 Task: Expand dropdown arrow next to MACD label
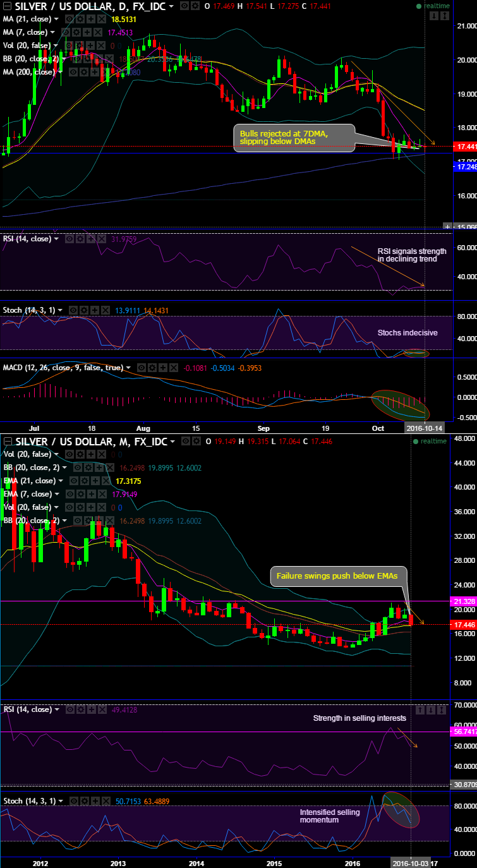[x=128, y=368]
